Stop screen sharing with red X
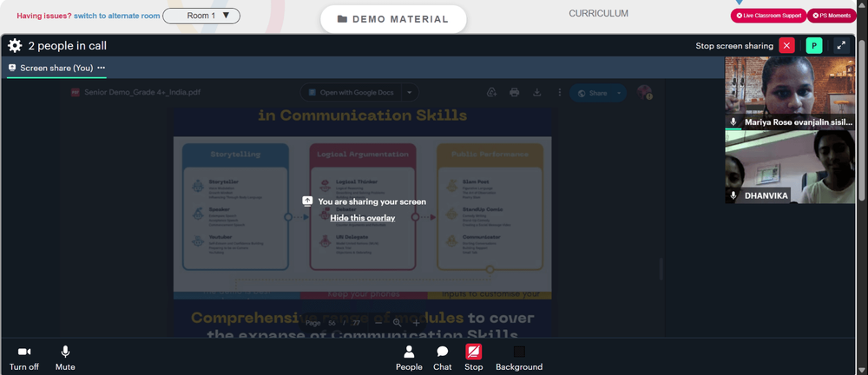Viewport: 868px width, 375px height. click(x=786, y=45)
